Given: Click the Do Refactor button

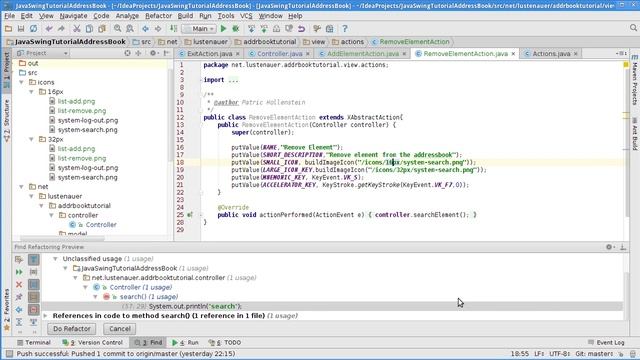Looking at the screenshot, I should (x=72, y=329).
